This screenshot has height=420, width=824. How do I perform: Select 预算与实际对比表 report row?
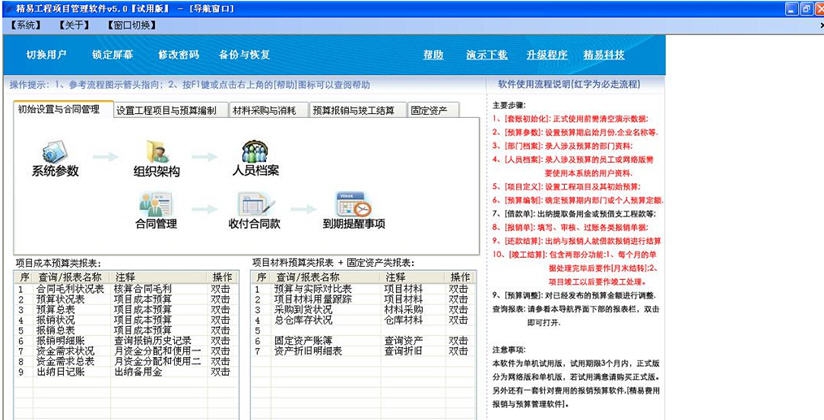point(364,289)
